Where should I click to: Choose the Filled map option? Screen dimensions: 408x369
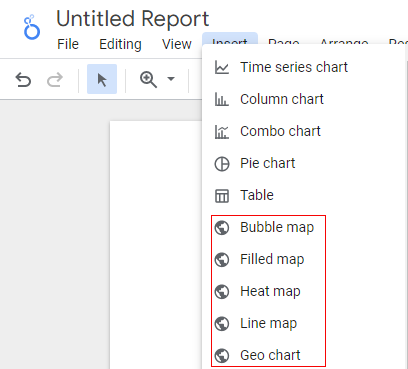tap(304, 259)
